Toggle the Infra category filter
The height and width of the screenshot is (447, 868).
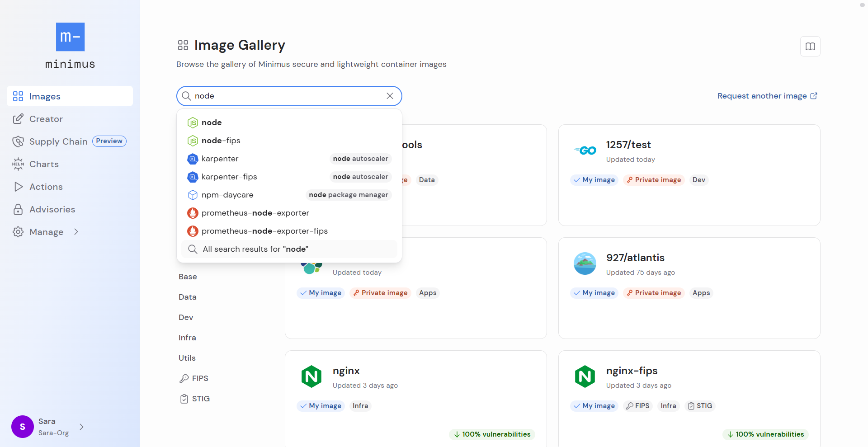[x=187, y=338]
